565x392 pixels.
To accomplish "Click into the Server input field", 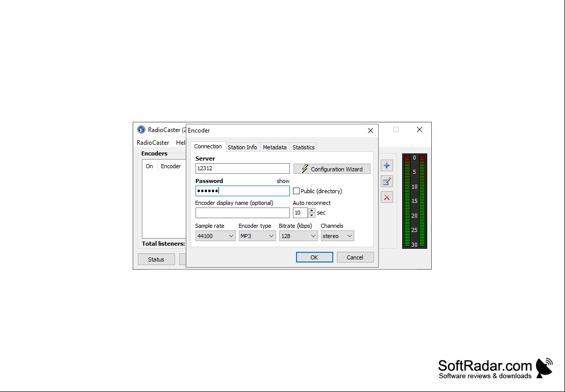I will (x=242, y=168).
